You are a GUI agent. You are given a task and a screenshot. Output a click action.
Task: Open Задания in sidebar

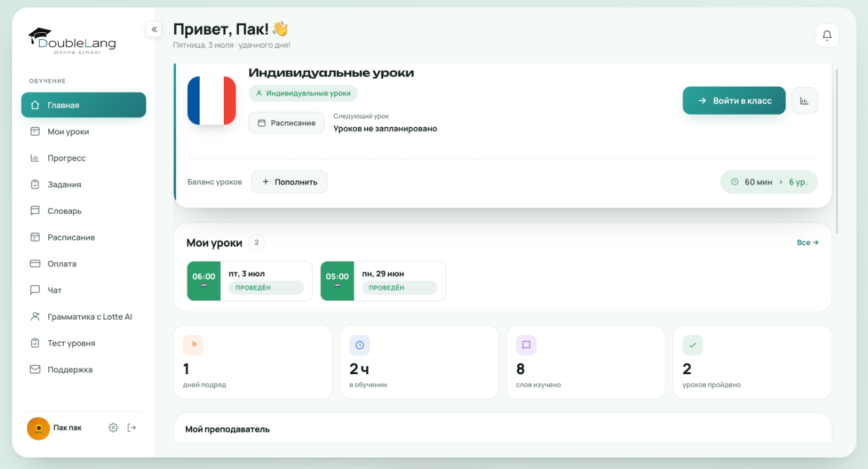coord(84,185)
